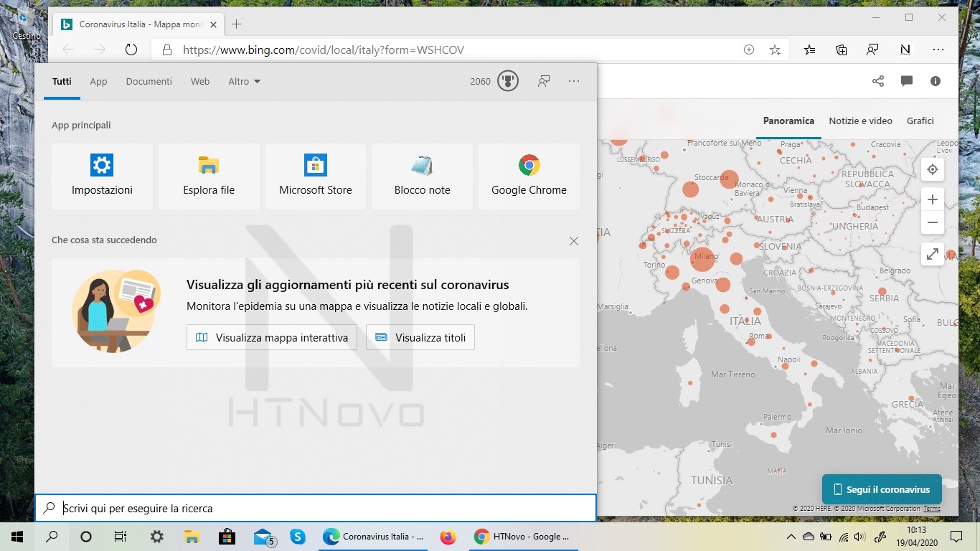
Task: Open a new Edge tab
Action: pyautogui.click(x=236, y=24)
